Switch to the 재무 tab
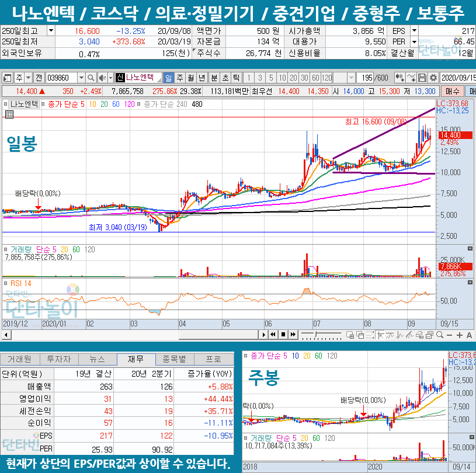This screenshot has width=476, height=473. click(x=136, y=359)
